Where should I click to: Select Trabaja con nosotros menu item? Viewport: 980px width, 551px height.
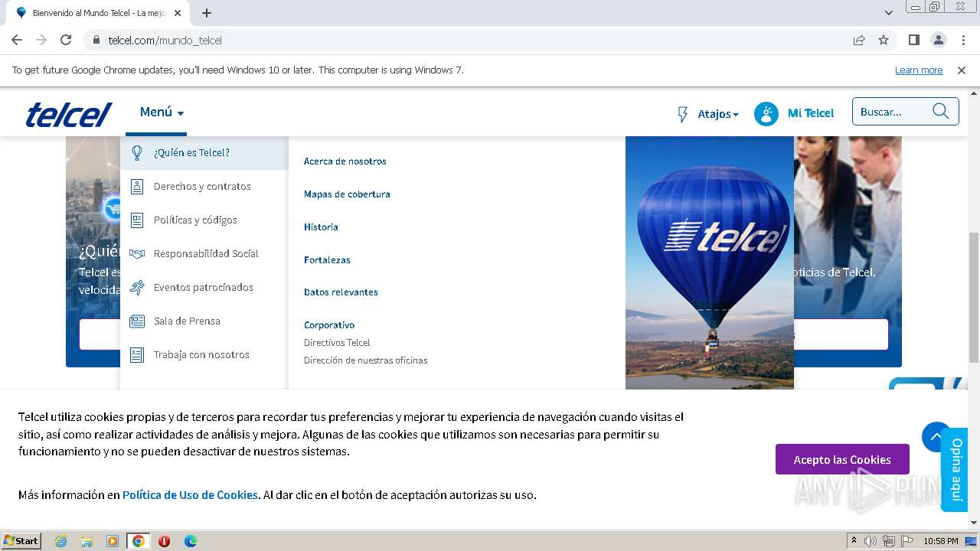coord(204,354)
